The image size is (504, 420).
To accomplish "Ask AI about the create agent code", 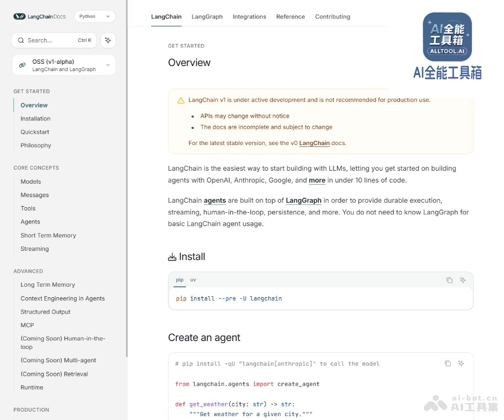I will click(461, 363).
